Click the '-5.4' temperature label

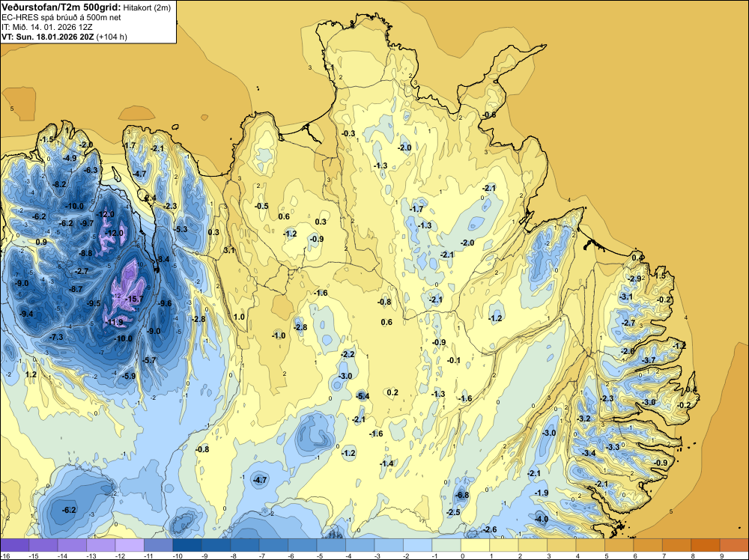363,396
